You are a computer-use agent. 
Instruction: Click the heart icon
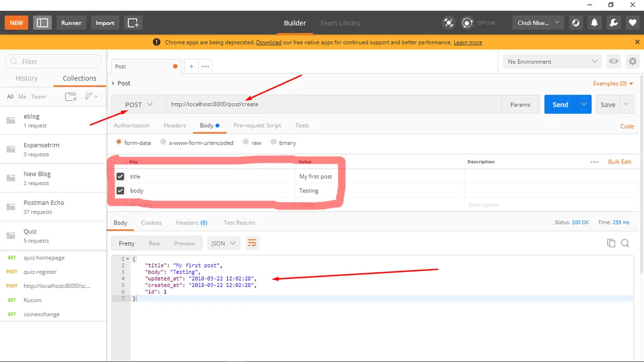click(x=632, y=23)
